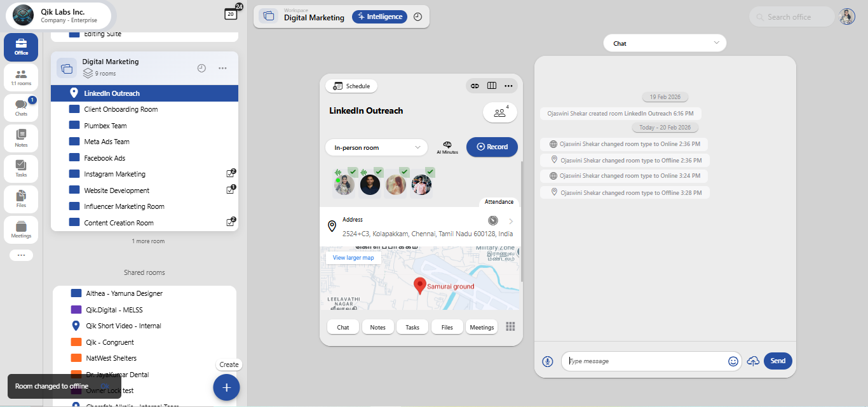Open the Tasks tab in the room card
The width and height of the screenshot is (868, 407).
coord(412,327)
